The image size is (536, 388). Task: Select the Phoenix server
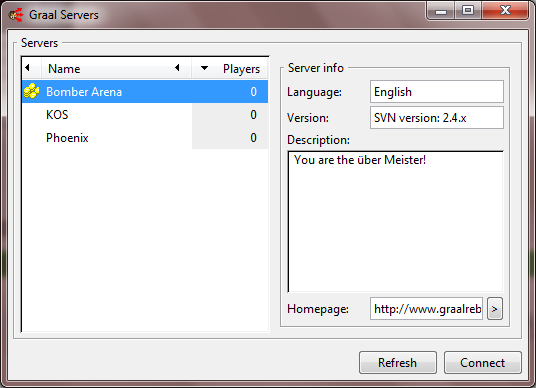145,137
